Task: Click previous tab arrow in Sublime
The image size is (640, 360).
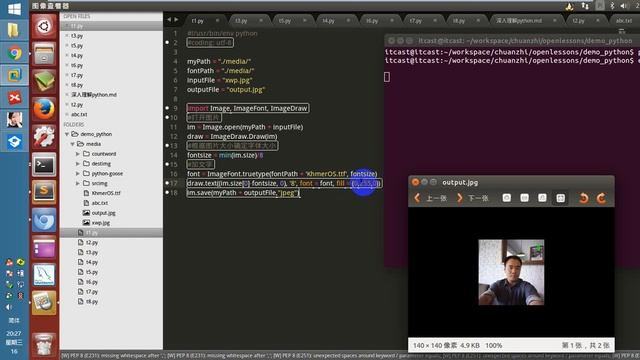Action: click(x=169, y=19)
